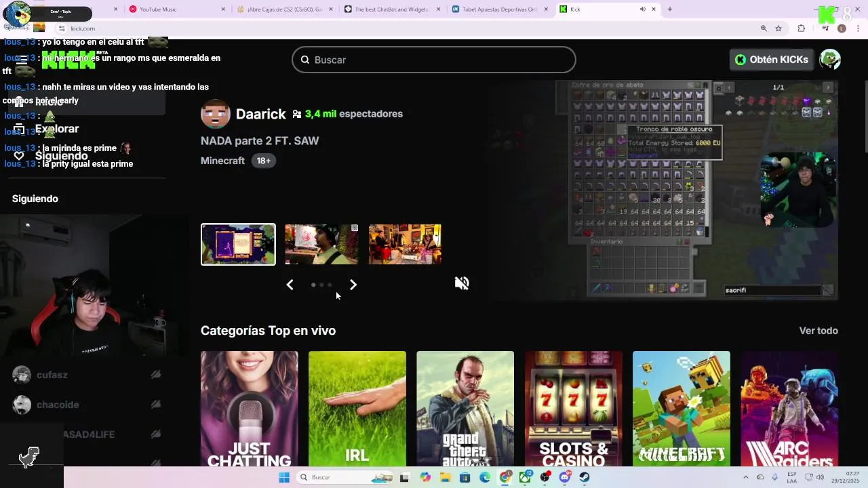868x488 pixels.
Task: Open the Slots & Casino category card
Action: 573,409
